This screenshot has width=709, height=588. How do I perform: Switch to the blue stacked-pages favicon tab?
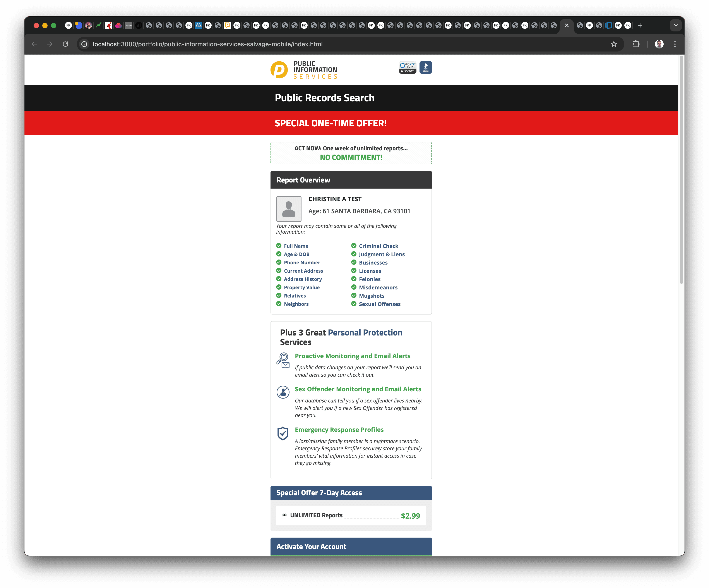point(609,25)
